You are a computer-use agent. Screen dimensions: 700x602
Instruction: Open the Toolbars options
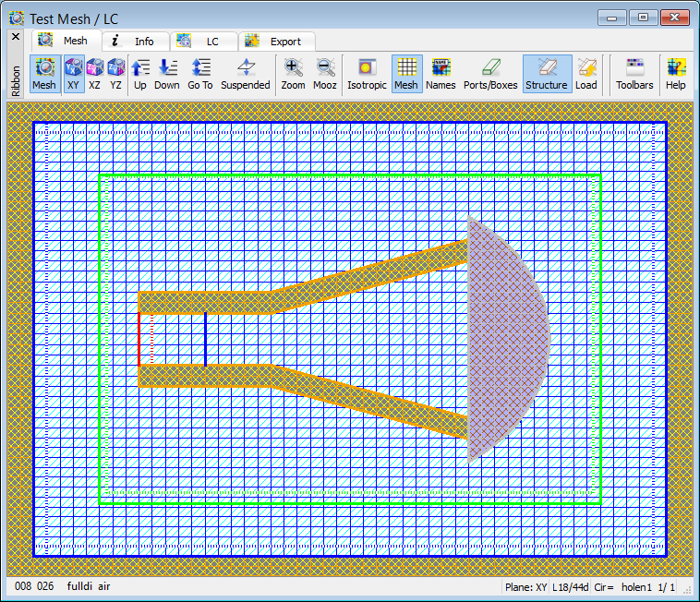tap(634, 73)
